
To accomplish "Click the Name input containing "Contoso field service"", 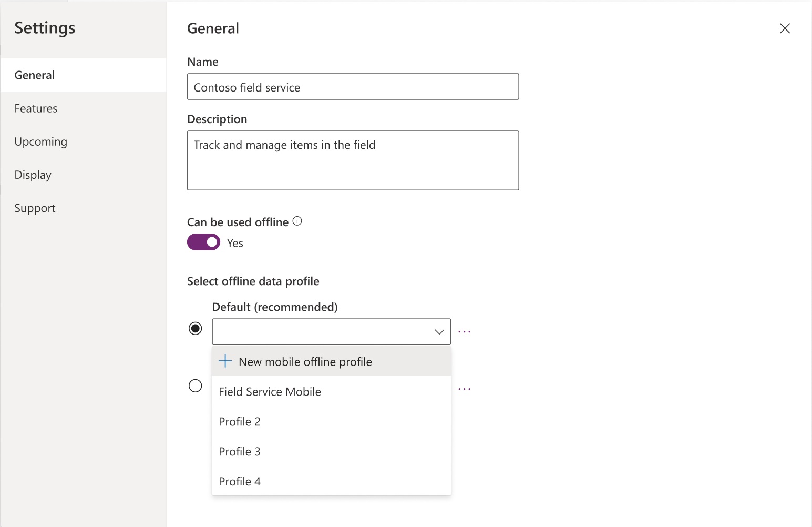I will point(353,86).
